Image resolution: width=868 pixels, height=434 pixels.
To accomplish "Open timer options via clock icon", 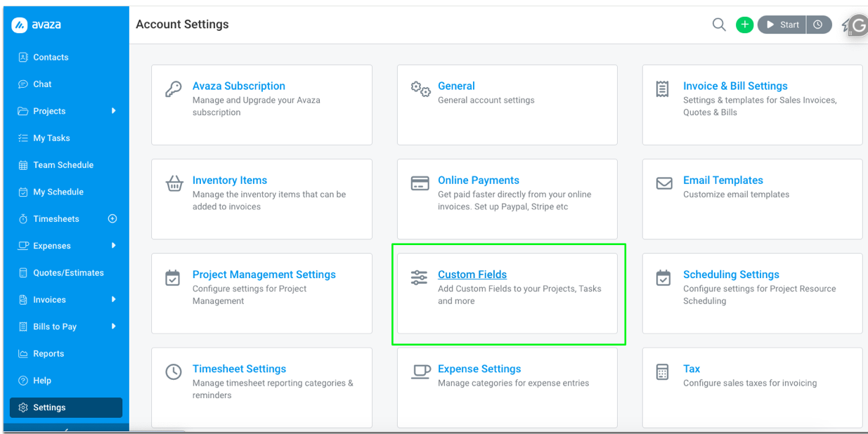I will [x=818, y=25].
